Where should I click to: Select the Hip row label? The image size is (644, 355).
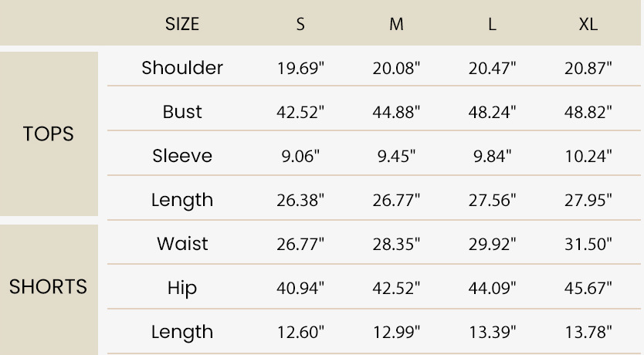182,288
